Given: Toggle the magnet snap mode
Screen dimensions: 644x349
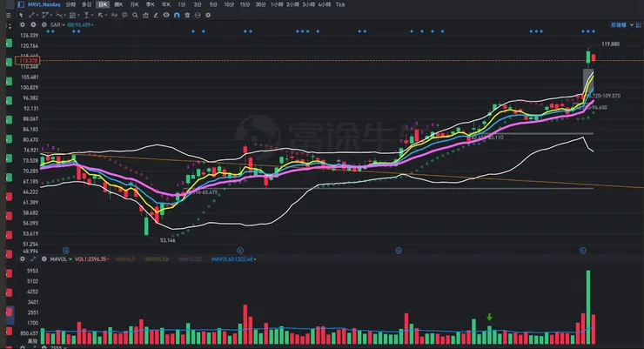Looking at the screenshot, I should [x=177, y=15].
